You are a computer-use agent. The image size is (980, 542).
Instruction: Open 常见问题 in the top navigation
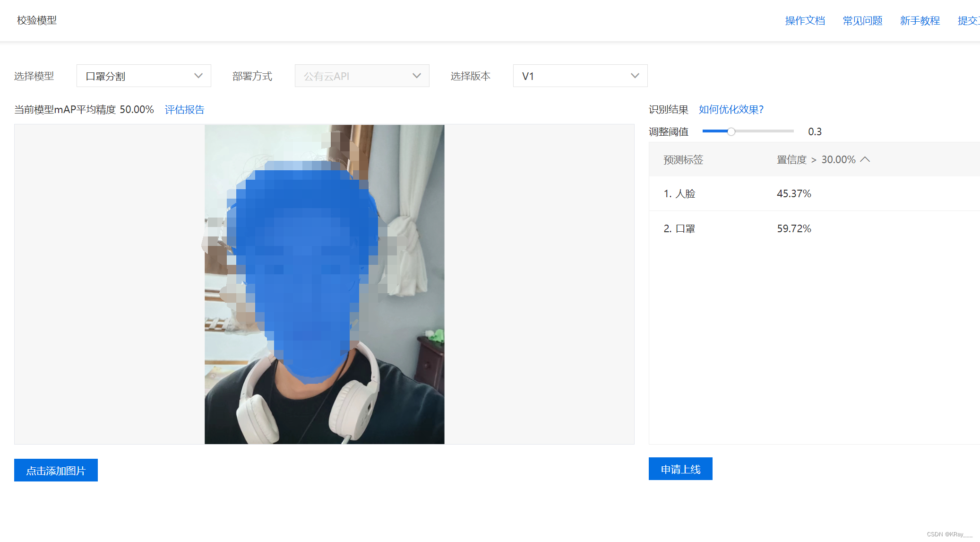tap(862, 21)
